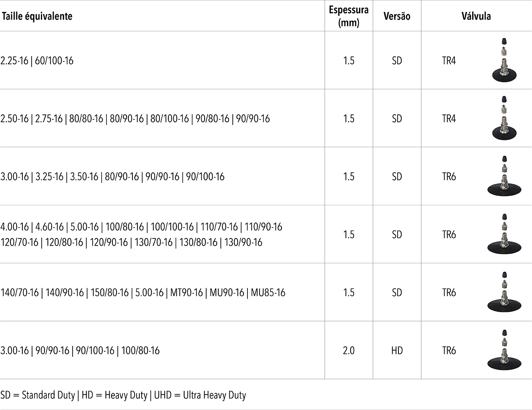The height and width of the screenshot is (410, 532).
Task: Click the size text 2.25-16 | 60/100-16
Action: tap(37, 61)
